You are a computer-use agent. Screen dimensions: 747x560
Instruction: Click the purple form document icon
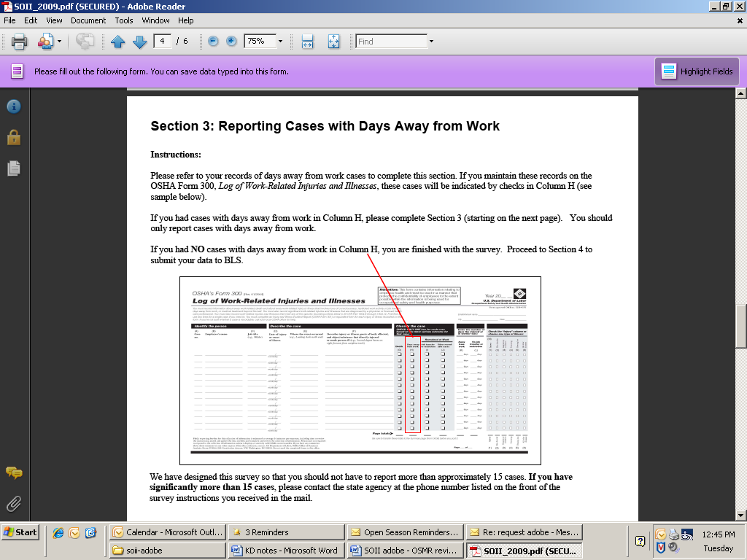coord(18,71)
